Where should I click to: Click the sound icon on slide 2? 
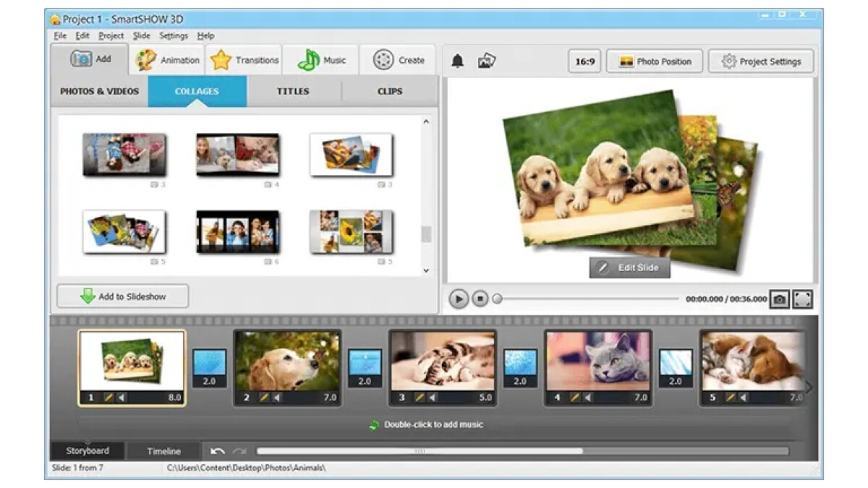[x=277, y=398]
